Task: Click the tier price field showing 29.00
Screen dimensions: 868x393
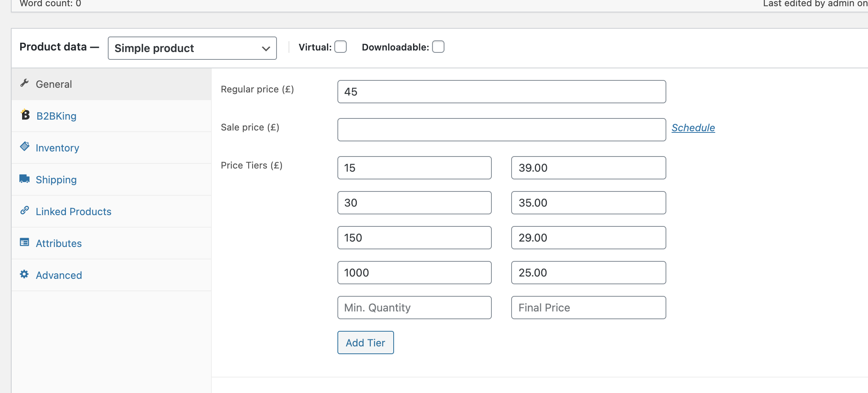Action: [589, 238]
